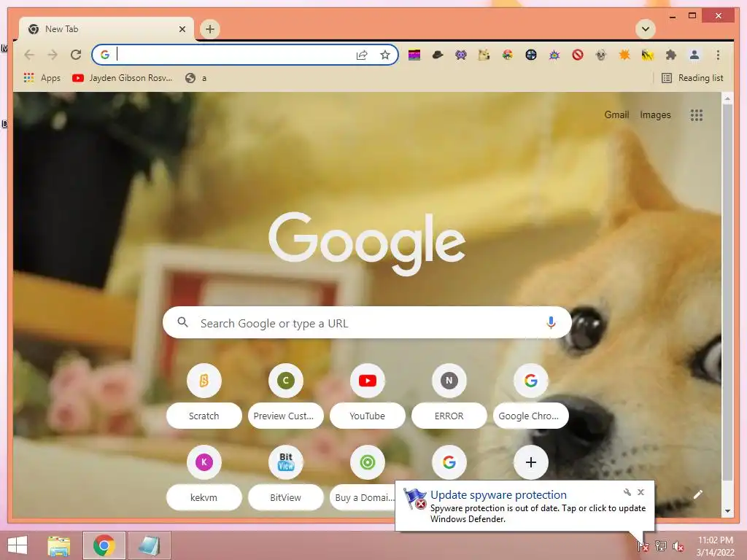
Task: Open the colorful mushroom extension icon
Action: point(508,55)
